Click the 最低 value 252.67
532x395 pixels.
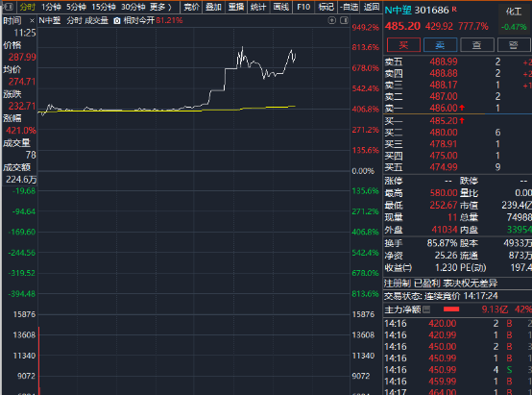(x=444, y=205)
